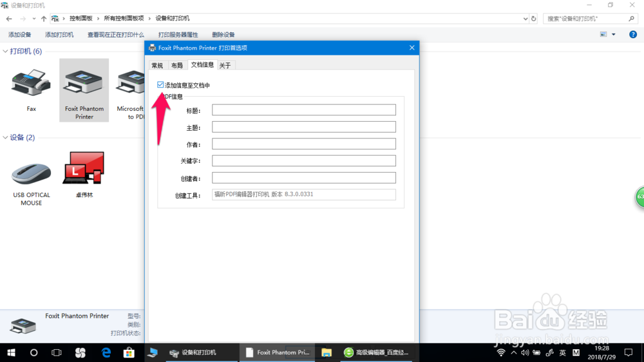
Task: Open the notification center icon
Action: [x=629, y=352]
